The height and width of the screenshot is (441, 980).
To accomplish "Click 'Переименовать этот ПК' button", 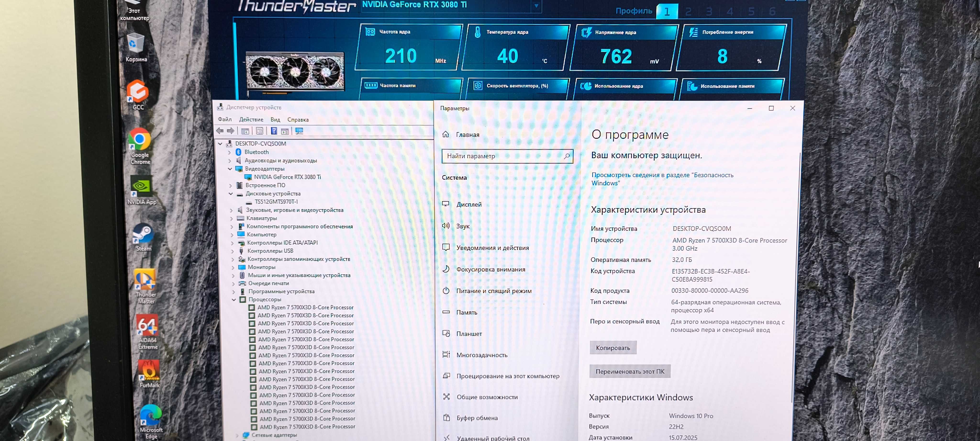I will coord(630,371).
